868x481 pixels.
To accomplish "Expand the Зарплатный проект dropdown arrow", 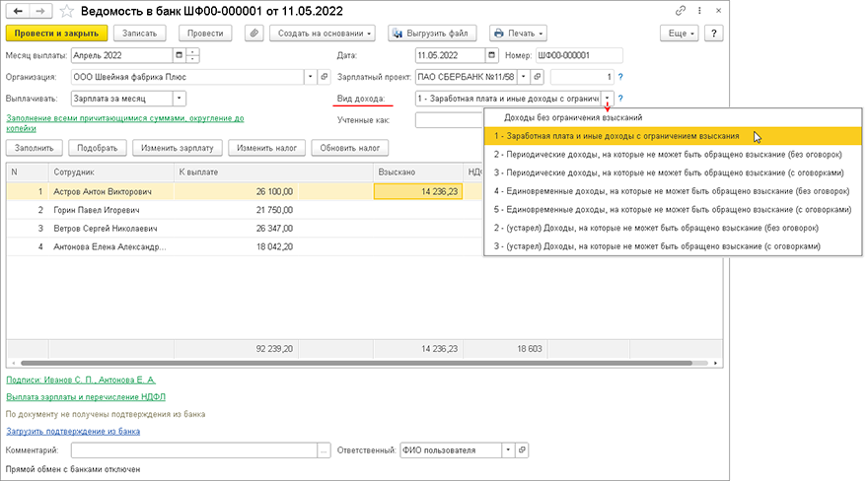I will [523, 77].
